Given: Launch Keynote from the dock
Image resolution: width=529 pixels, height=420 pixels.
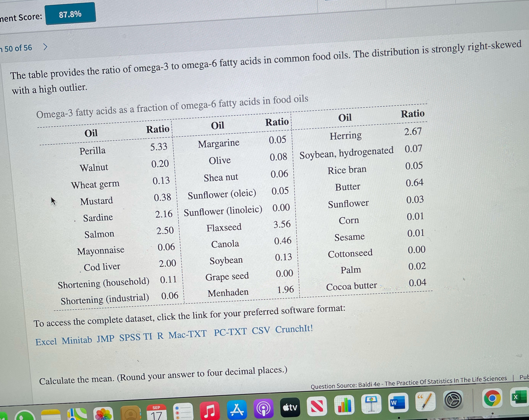Looking at the screenshot, I should pyautogui.click(x=371, y=403).
